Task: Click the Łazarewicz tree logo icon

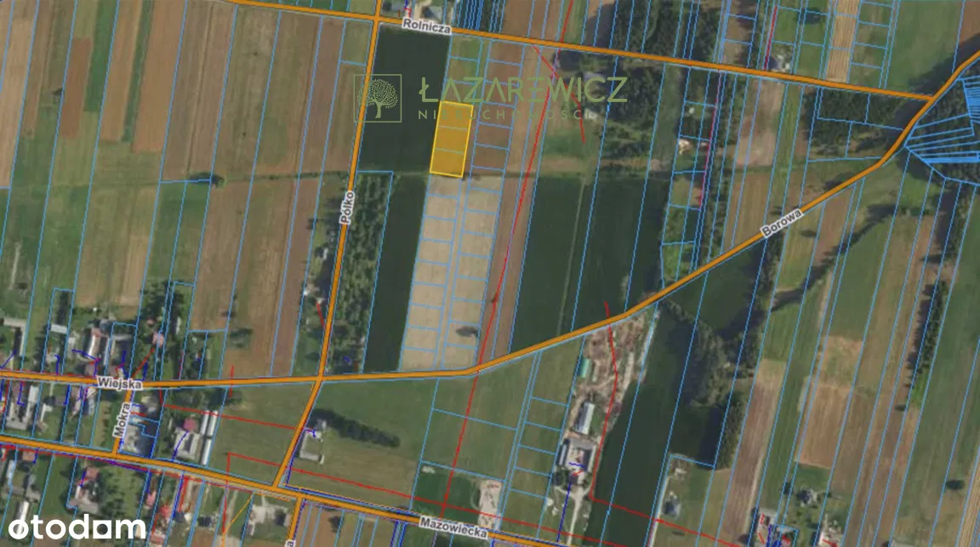Action: [380, 98]
